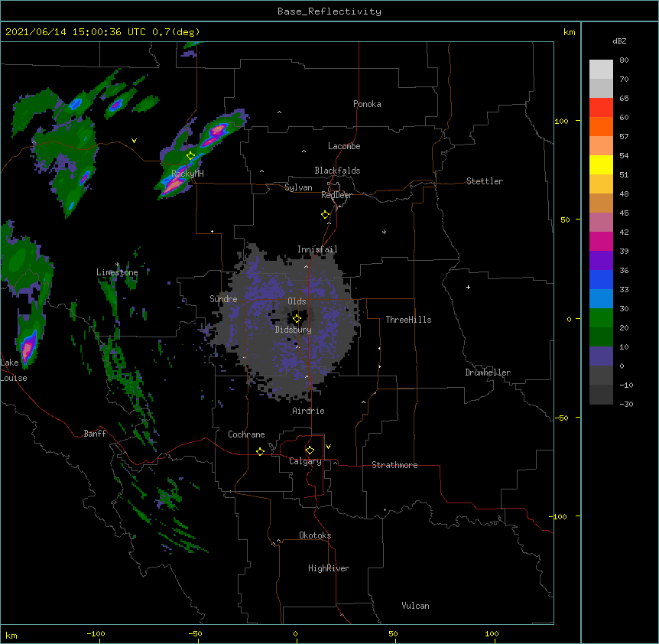Click the Limestone label
The height and width of the screenshot is (644, 659).
117,272
